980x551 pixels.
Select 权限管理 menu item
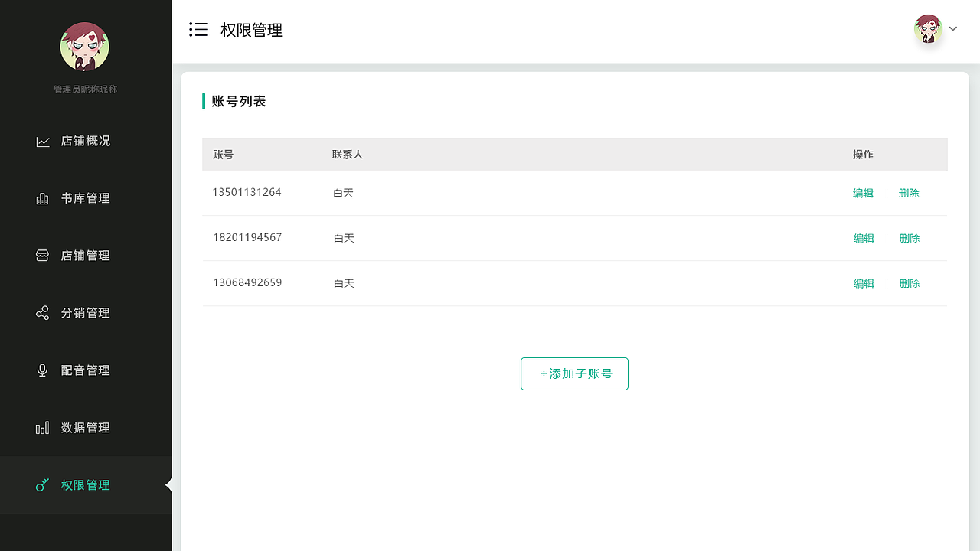pyautogui.click(x=86, y=485)
